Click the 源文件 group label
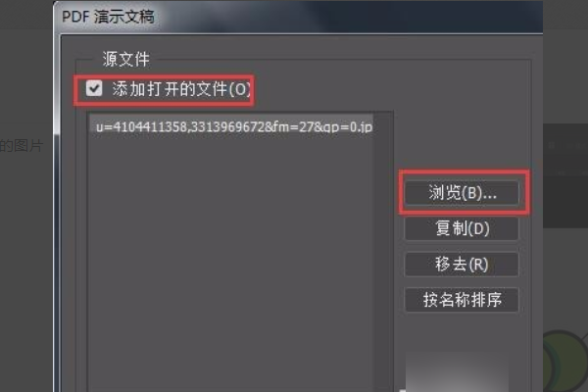588x392 pixels. pos(125,59)
